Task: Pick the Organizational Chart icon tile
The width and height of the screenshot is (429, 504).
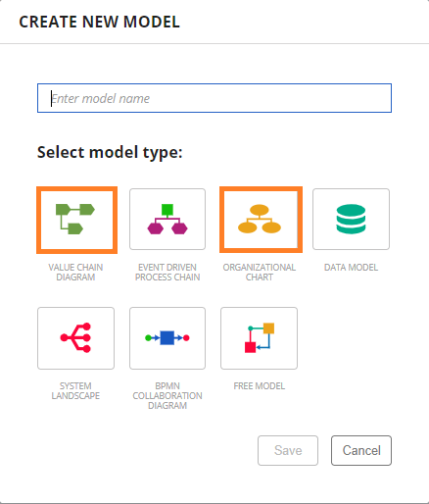Action: 261,220
